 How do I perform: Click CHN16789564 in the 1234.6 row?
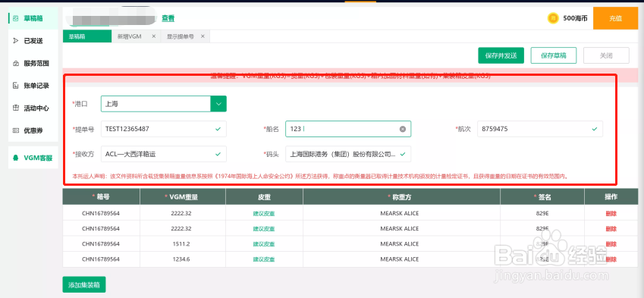pos(101,259)
